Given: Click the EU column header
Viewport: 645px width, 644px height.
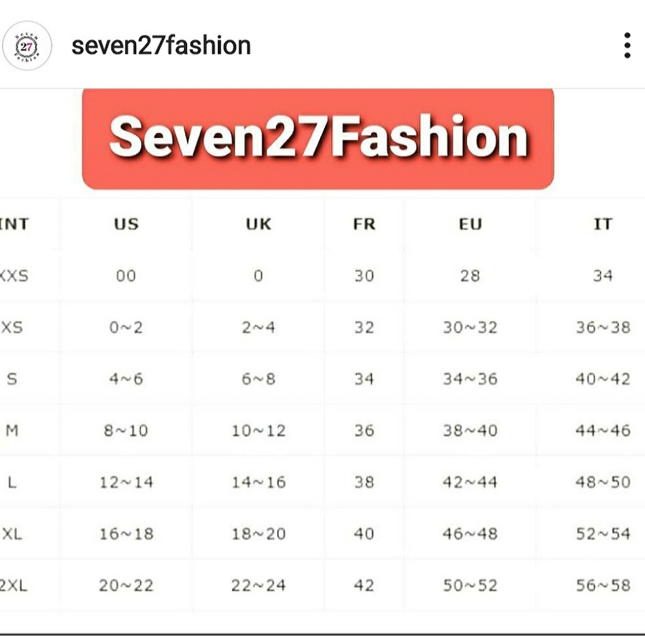Looking at the screenshot, I should (470, 224).
